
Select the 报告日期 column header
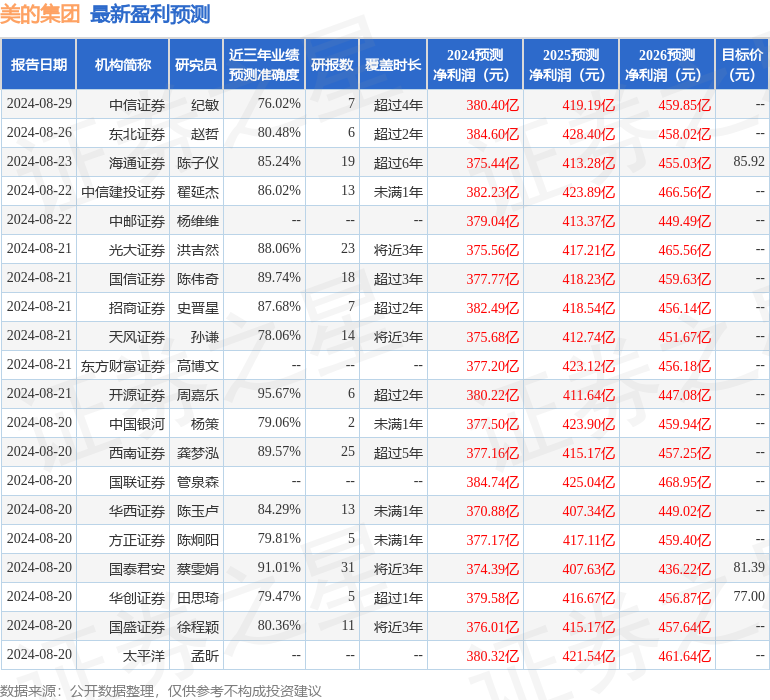(x=39, y=64)
